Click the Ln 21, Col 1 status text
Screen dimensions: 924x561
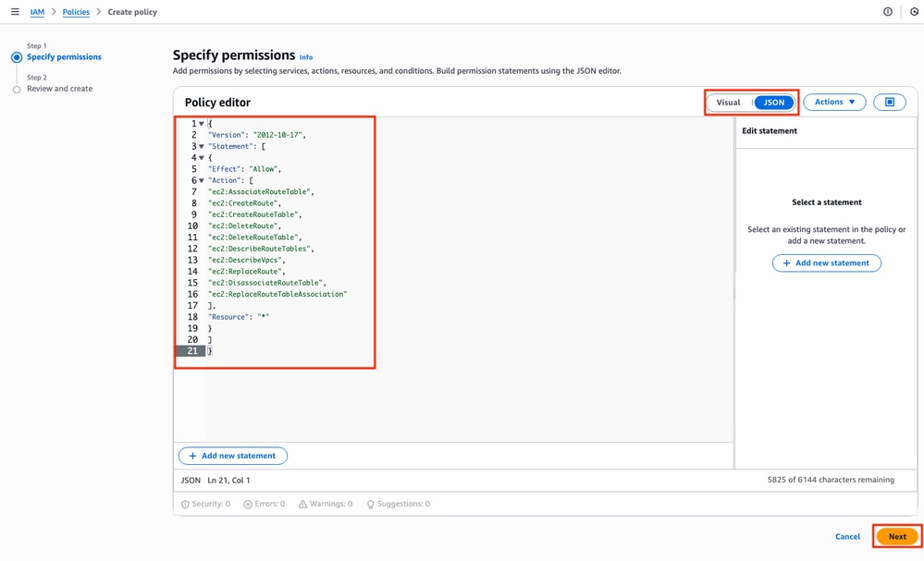tap(228, 481)
